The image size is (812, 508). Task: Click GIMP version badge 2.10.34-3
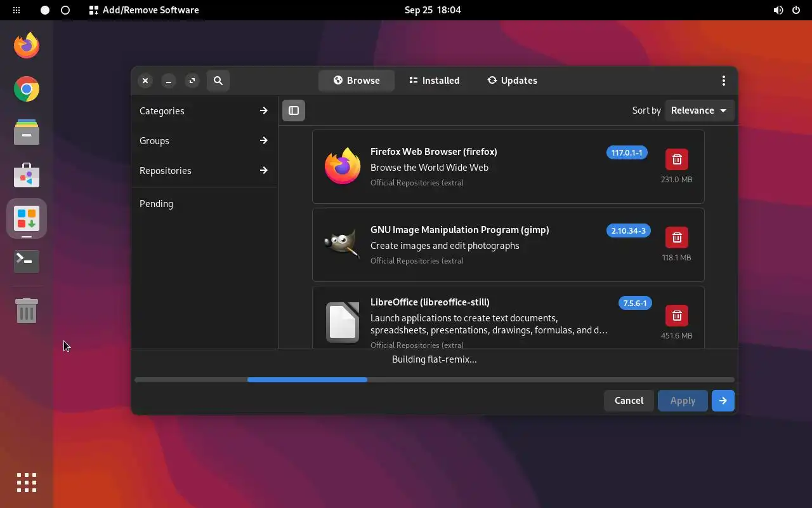click(628, 231)
